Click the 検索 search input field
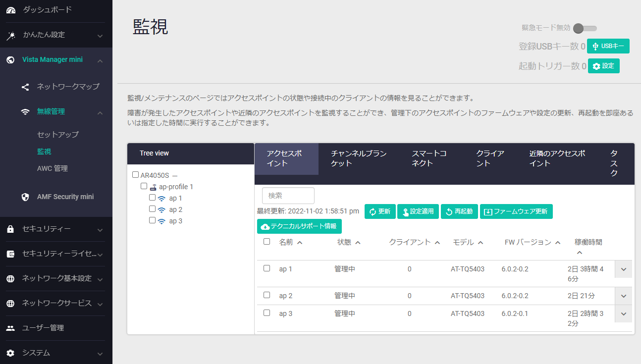The image size is (641, 364). (x=288, y=196)
